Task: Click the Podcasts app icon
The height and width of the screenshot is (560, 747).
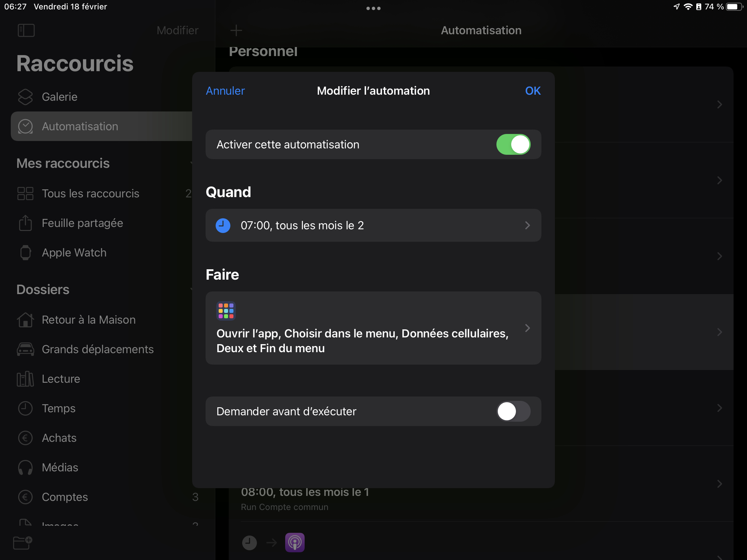Action: 295,543
